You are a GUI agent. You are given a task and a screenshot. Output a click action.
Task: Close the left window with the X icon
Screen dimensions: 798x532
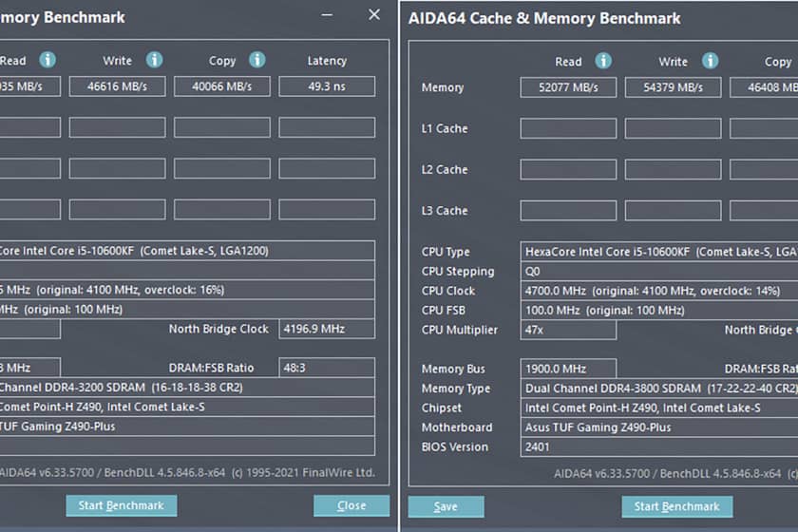[374, 15]
